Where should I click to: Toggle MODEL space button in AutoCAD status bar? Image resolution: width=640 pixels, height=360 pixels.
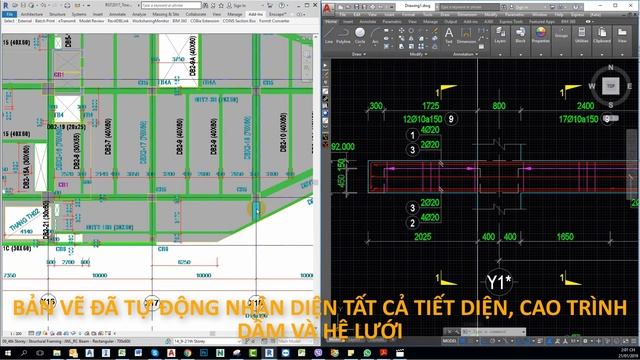point(449,341)
